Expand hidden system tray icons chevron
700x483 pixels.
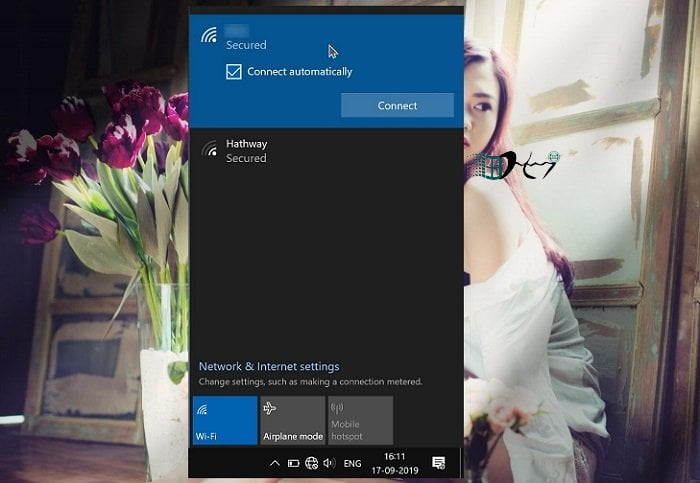(275, 464)
